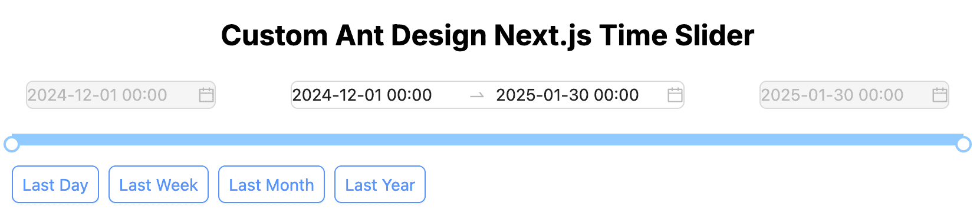Click calendar icon in left disabled date field
980x219 pixels.
(206, 95)
